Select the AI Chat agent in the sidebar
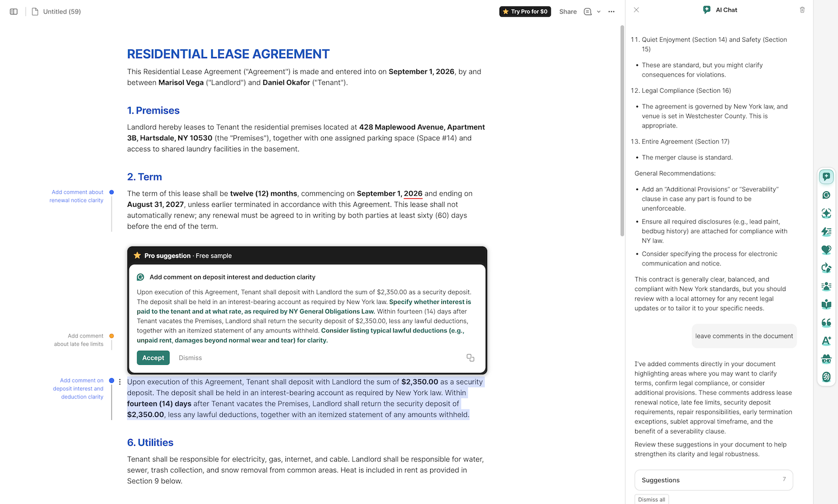The width and height of the screenshot is (838, 504). click(826, 177)
